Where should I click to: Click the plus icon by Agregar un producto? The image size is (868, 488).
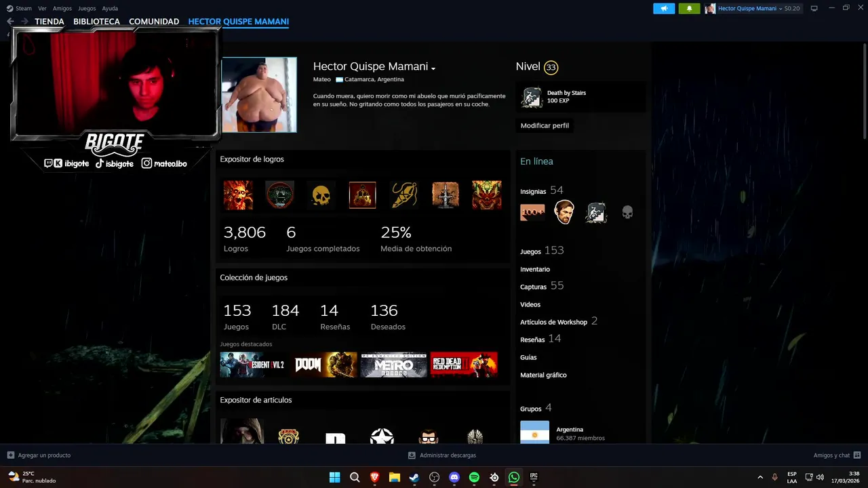10,455
